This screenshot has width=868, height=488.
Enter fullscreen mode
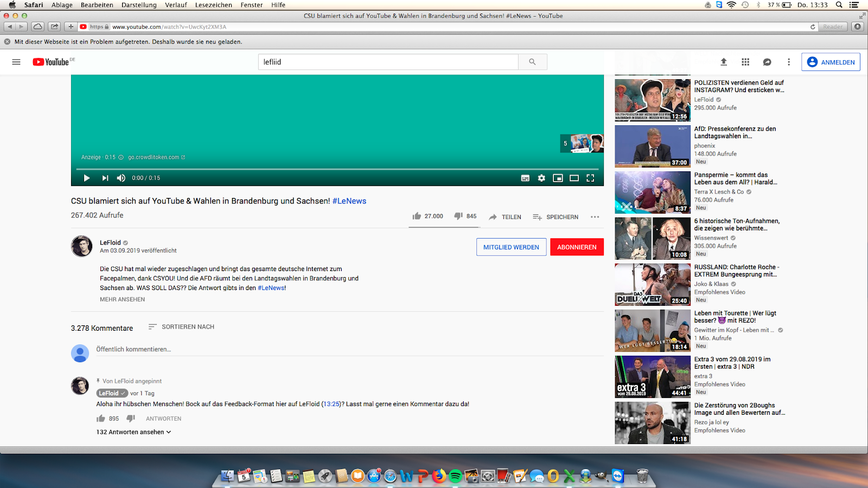pyautogui.click(x=590, y=178)
